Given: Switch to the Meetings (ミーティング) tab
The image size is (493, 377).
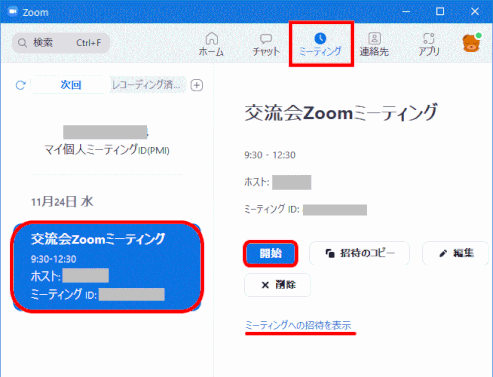Looking at the screenshot, I should [320, 44].
